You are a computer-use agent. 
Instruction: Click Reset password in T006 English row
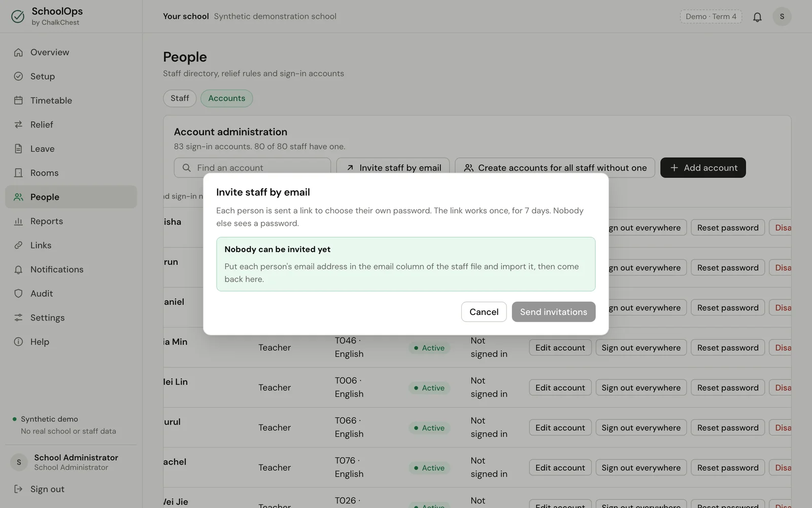pyautogui.click(x=728, y=388)
